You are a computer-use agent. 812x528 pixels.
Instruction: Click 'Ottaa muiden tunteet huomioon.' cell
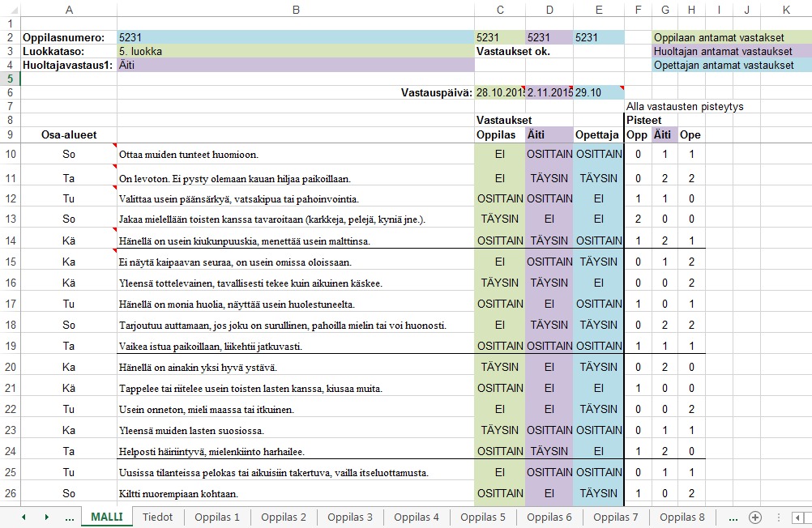pyautogui.click(x=296, y=154)
